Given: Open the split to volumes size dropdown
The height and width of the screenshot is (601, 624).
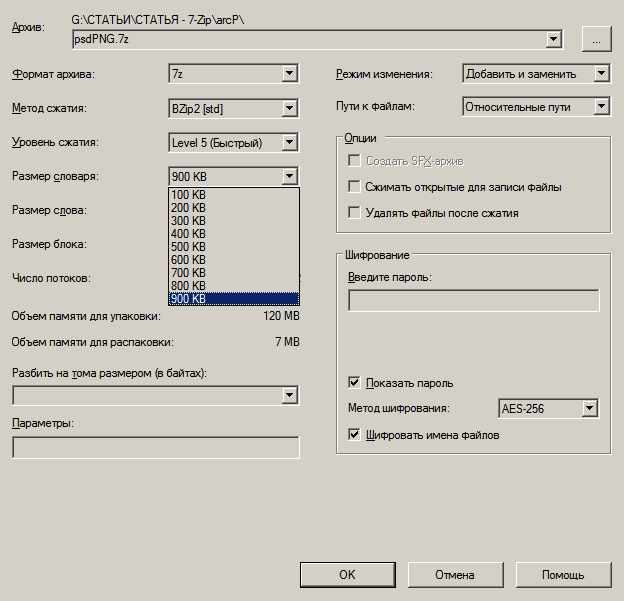Looking at the screenshot, I should 290,395.
